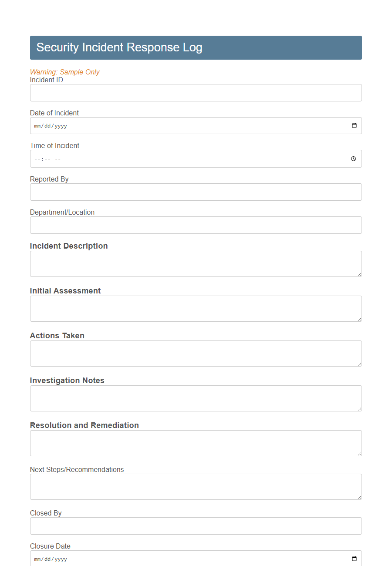Image resolution: width=392 pixels, height=566 pixels.
Task: Click inside the Incident Description text area
Action: 196,263
